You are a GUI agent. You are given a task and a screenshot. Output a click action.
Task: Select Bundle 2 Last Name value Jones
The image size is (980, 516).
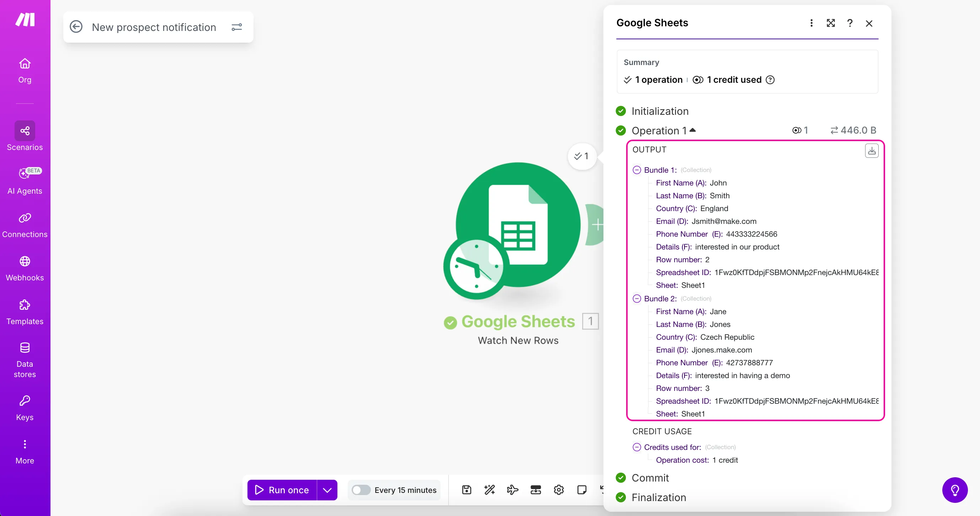pos(720,324)
